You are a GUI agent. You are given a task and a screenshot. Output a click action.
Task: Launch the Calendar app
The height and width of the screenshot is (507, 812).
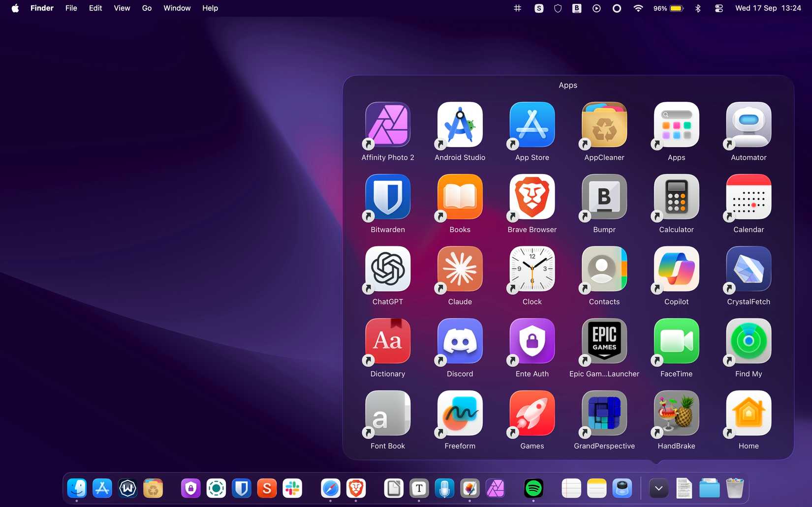tap(749, 197)
